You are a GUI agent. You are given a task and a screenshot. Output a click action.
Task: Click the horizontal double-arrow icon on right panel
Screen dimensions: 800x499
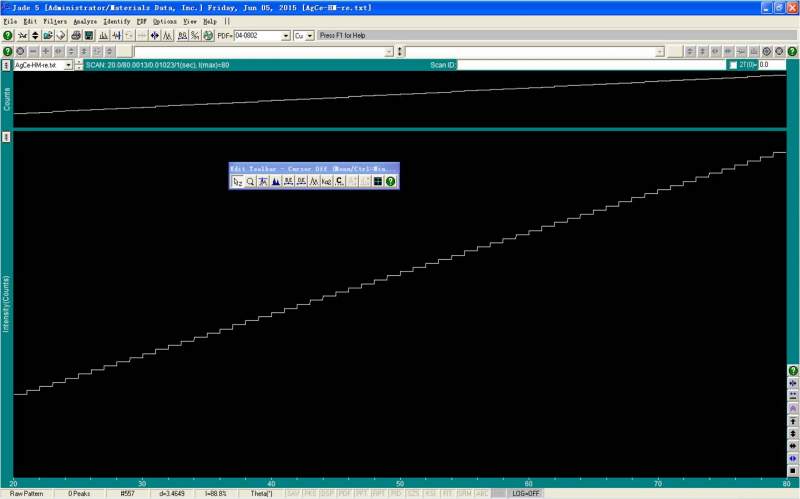(793, 446)
